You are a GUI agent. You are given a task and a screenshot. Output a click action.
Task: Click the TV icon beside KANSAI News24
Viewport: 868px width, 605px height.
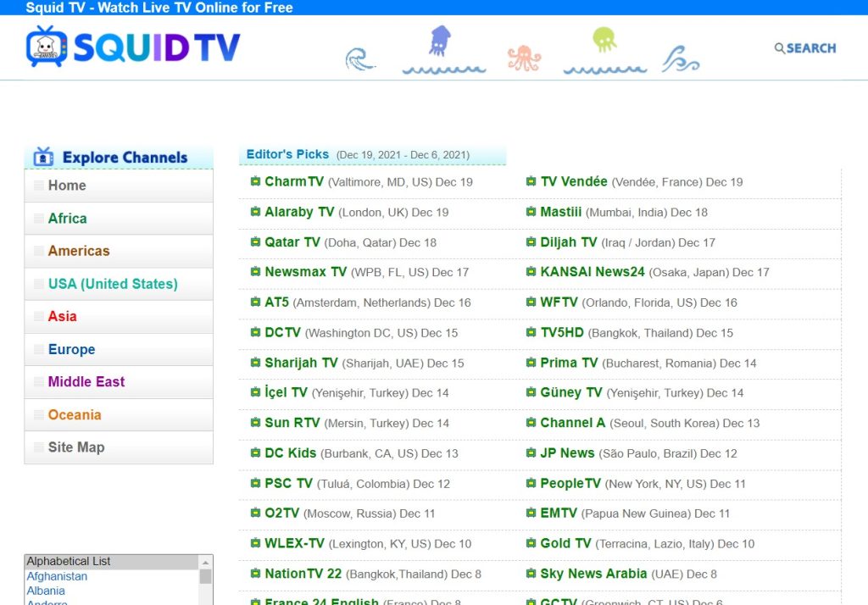[x=531, y=271]
